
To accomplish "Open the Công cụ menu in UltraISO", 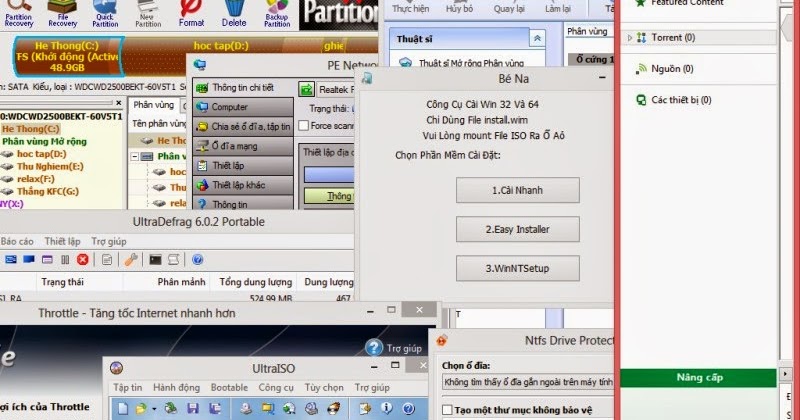I will (x=276, y=387).
